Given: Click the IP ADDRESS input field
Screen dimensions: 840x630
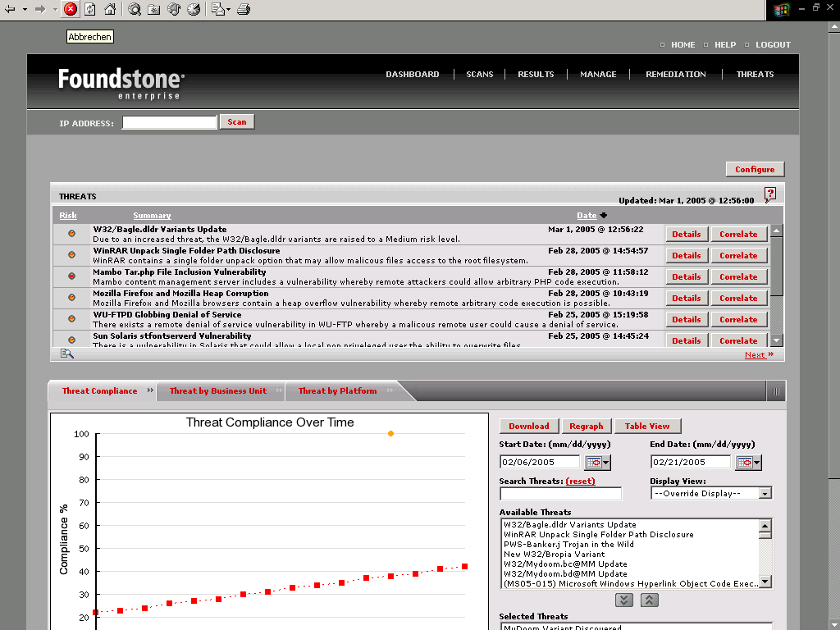Looking at the screenshot, I should pos(169,123).
